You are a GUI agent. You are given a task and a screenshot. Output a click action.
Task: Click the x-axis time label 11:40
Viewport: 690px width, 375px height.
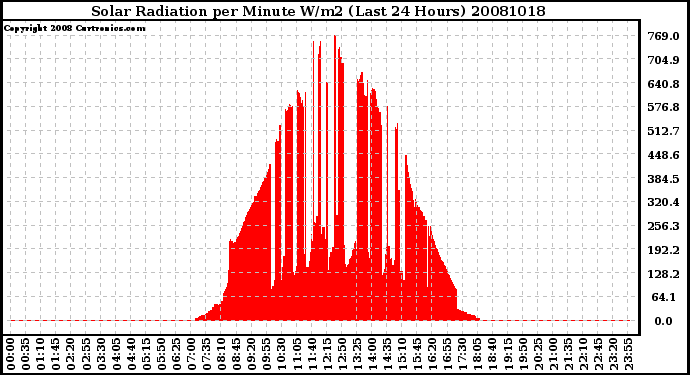point(312,354)
